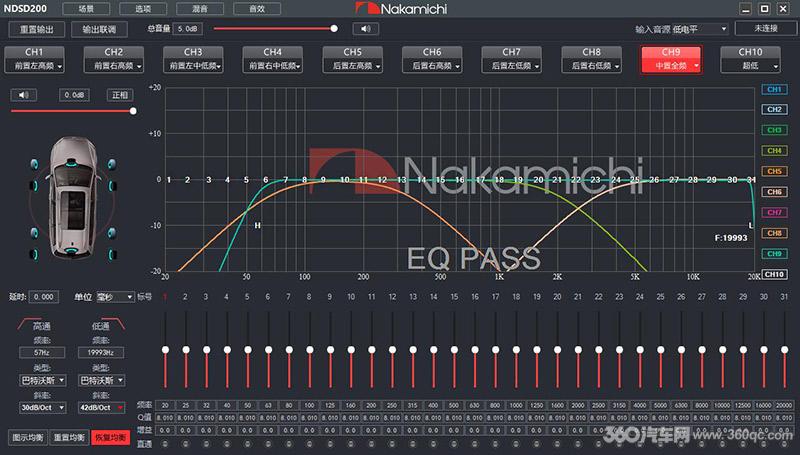
Task: Click the H high-pass marker on the graph
Action: click(257, 225)
